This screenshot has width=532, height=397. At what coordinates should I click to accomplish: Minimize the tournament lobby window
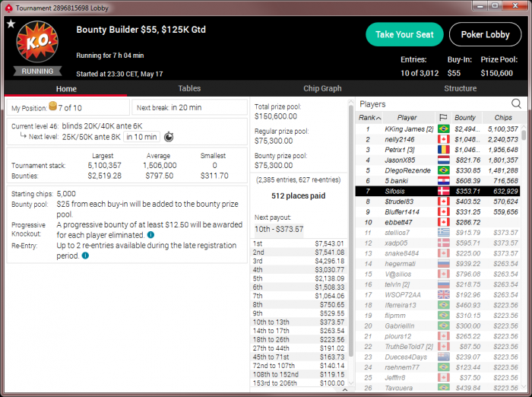click(x=480, y=6)
